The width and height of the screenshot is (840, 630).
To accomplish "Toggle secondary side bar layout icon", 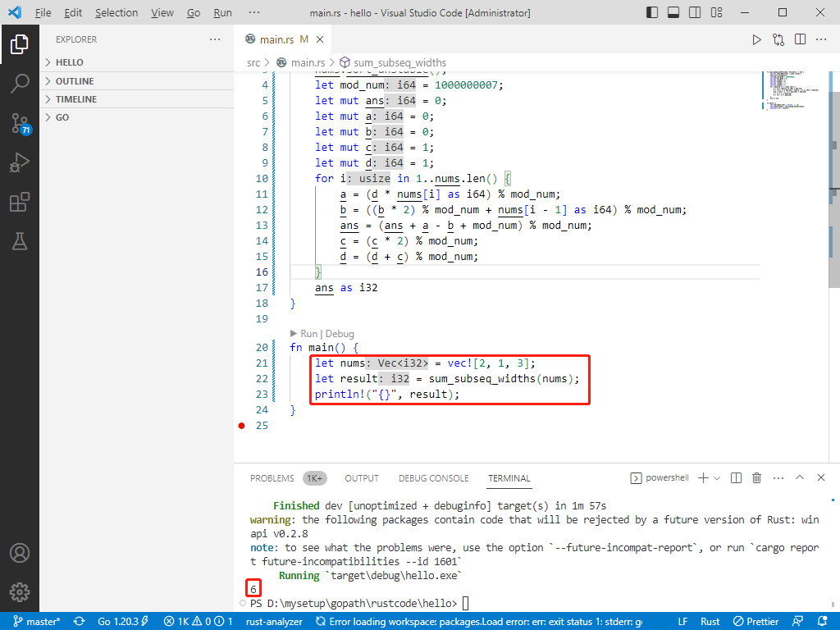I will [x=695, y=12].
